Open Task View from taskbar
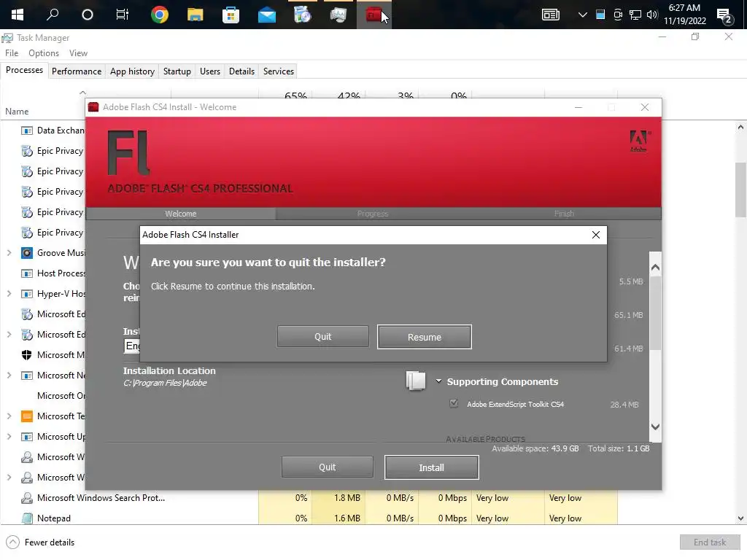The height and width of the screenshot is (560, 747). (123, 15)
